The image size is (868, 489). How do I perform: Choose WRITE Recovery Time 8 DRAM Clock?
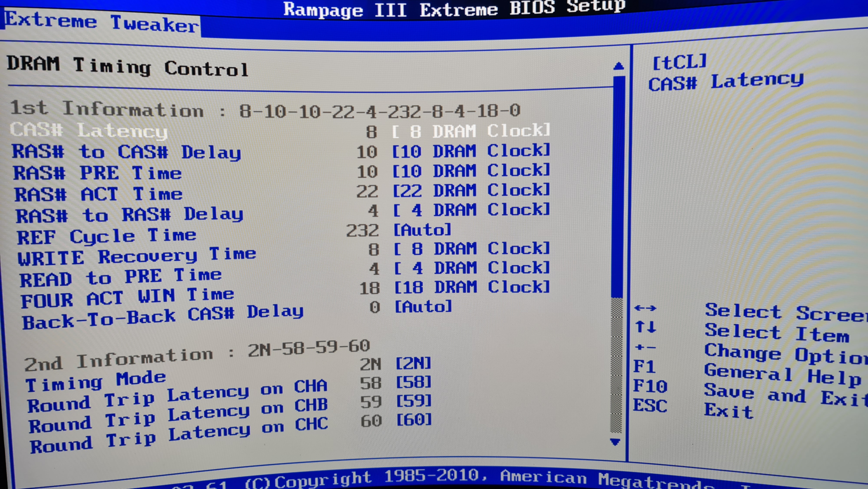coord(472,249)
